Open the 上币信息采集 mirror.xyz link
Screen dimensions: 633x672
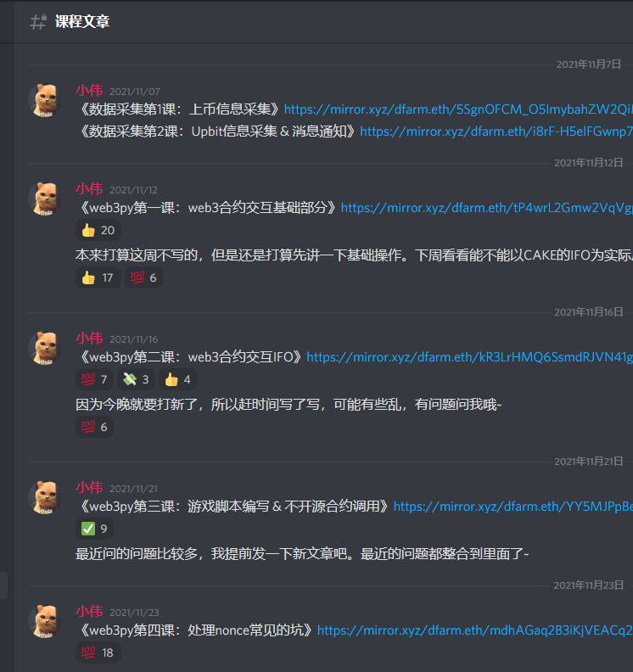[x=458, y=109]
